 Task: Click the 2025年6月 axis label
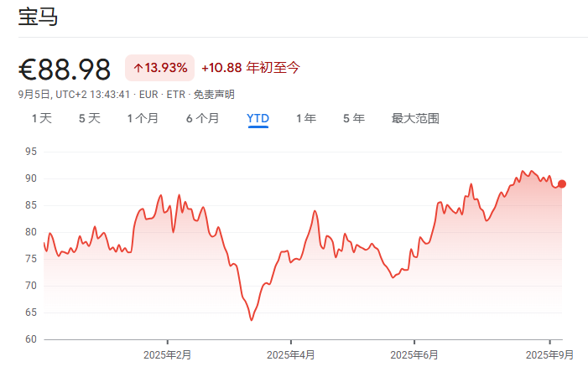(x=414, y=354)
